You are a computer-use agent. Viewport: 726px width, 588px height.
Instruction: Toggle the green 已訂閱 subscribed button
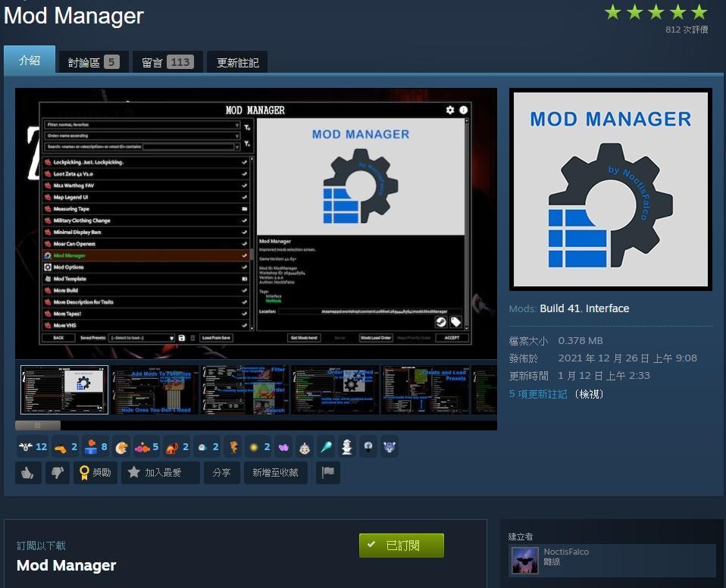(401, 546)
